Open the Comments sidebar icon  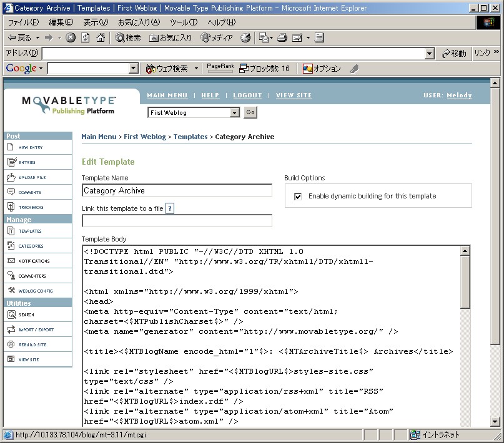click(x=11, y=192)
